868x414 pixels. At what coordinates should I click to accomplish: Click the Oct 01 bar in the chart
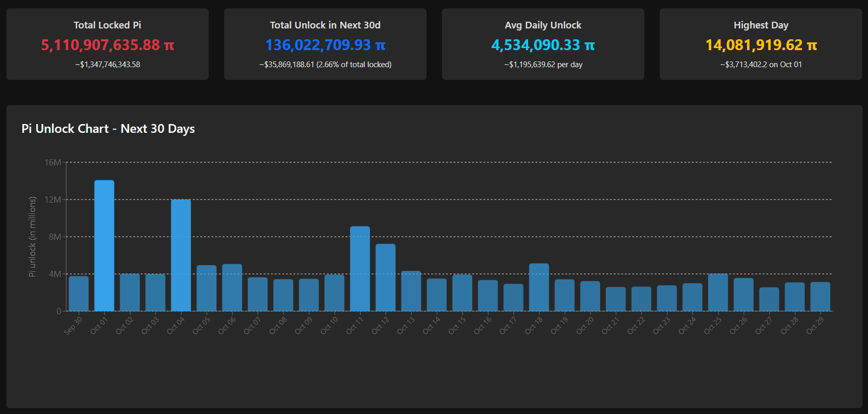(104, 246)
